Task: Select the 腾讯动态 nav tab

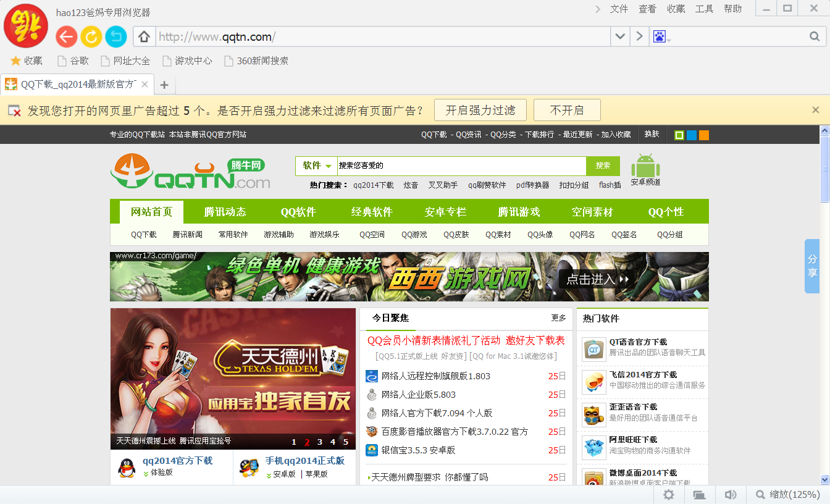Action: [x=225, y=212]
